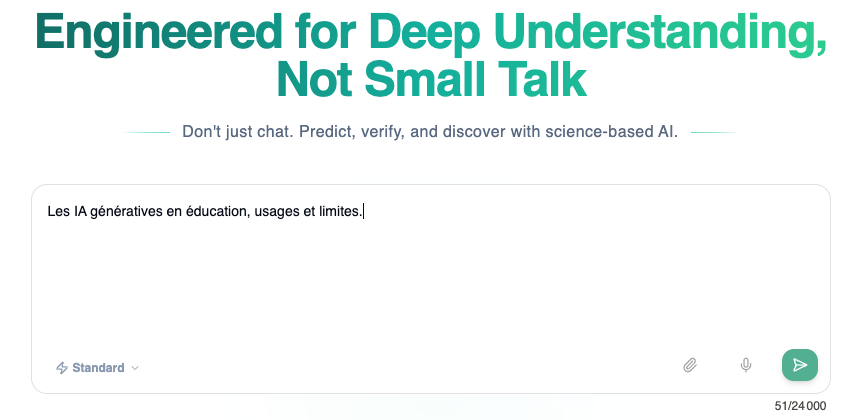Viewport: 842px width, 420px height.
Task: Place the cursor on the word "éducation"
Action: (x=216, y=212)
